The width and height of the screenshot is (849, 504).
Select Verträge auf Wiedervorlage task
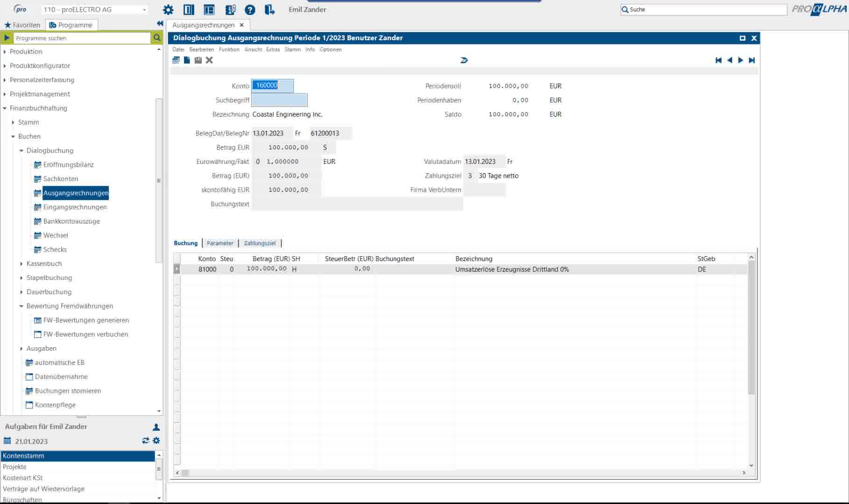click(x=78, y=489)
